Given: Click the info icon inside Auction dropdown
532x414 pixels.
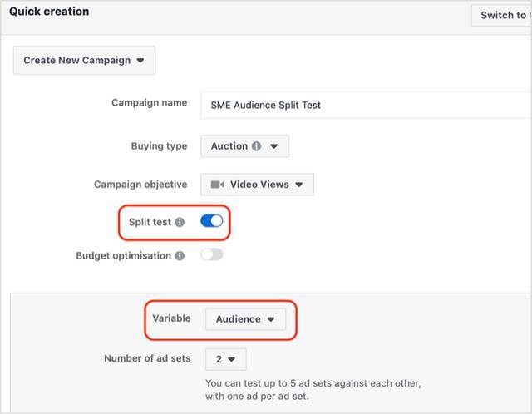Looking at the screenshot, I should tap(256, 146).
